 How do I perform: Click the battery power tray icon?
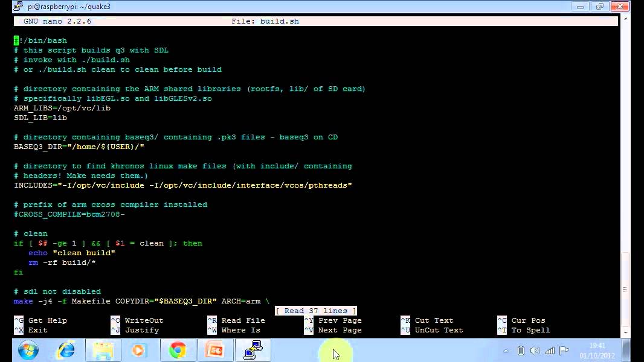point(521,351)
